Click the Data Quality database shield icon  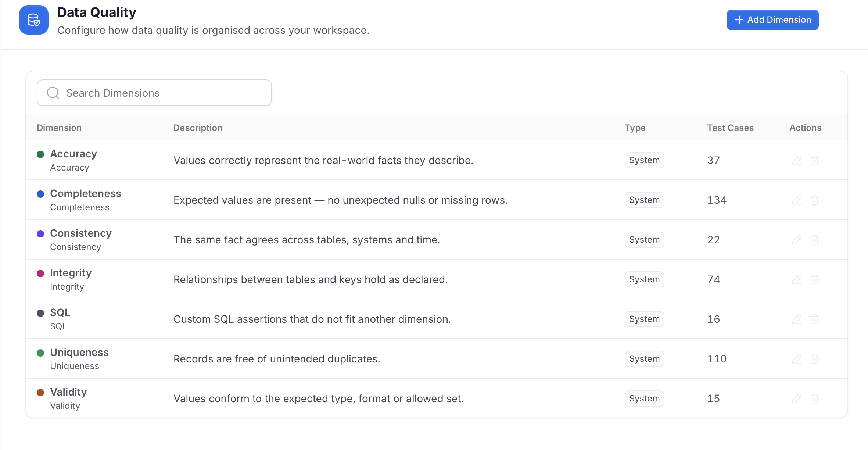pyautogui.click(x=34, y=20)
